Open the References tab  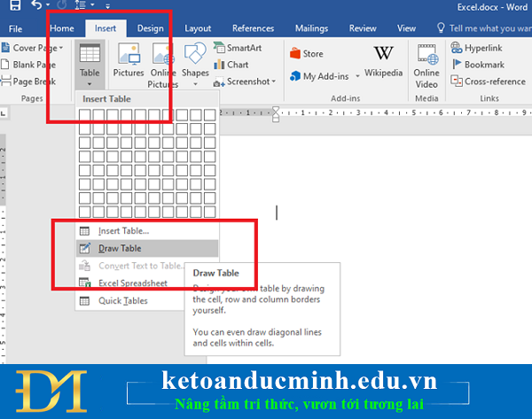pos(253,28)
